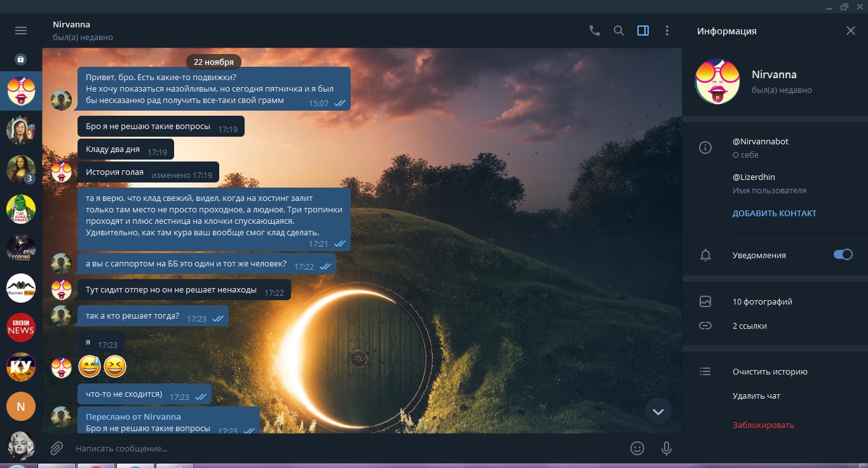Click the Nirvanna chat header title
Image resolution: width=868 pixels, height=468 pixels.
(x=72, y=24)
